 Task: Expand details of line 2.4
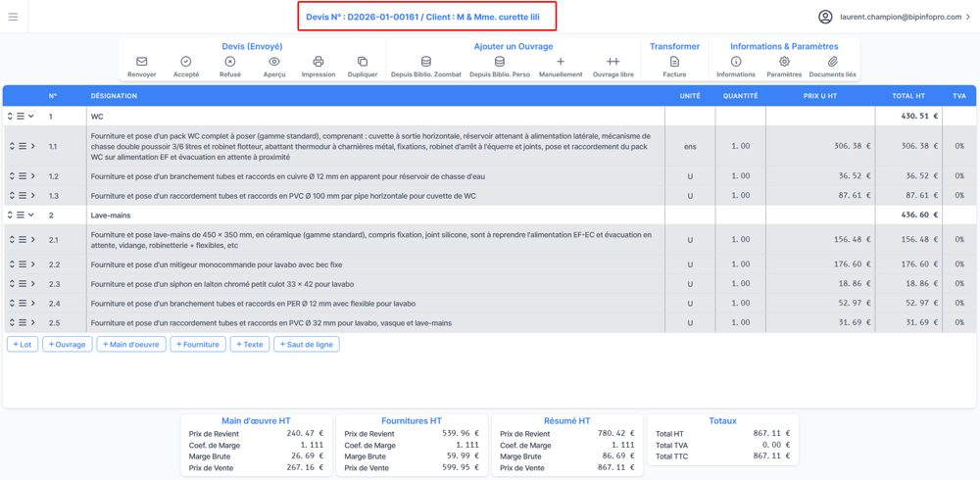point(32,303)
